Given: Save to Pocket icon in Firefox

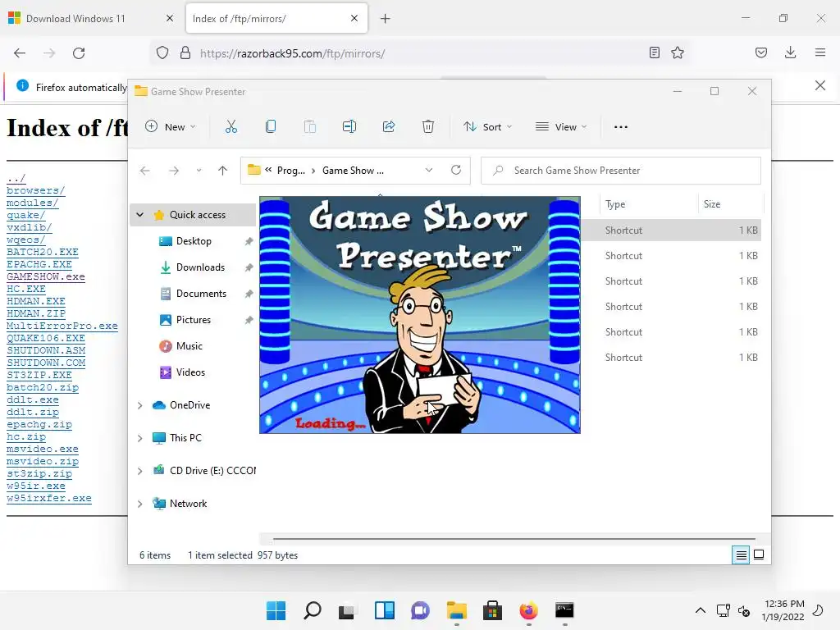Looking at the screenshot, I should point(761,52).
